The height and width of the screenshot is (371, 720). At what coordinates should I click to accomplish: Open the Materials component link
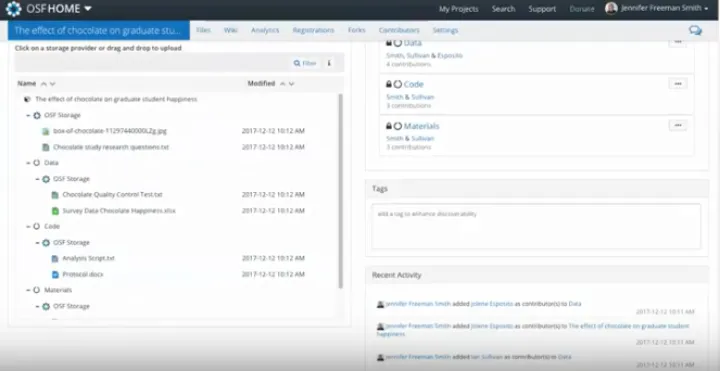pos(422,126)
